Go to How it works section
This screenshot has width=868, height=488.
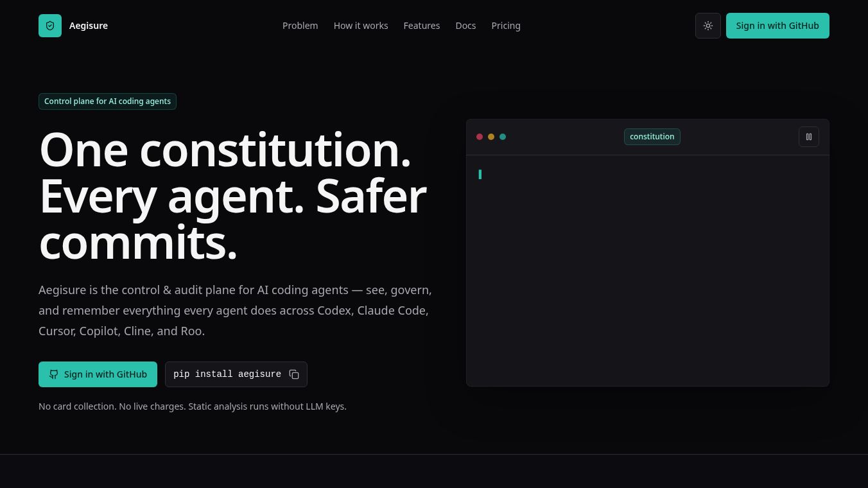(361, 26)
